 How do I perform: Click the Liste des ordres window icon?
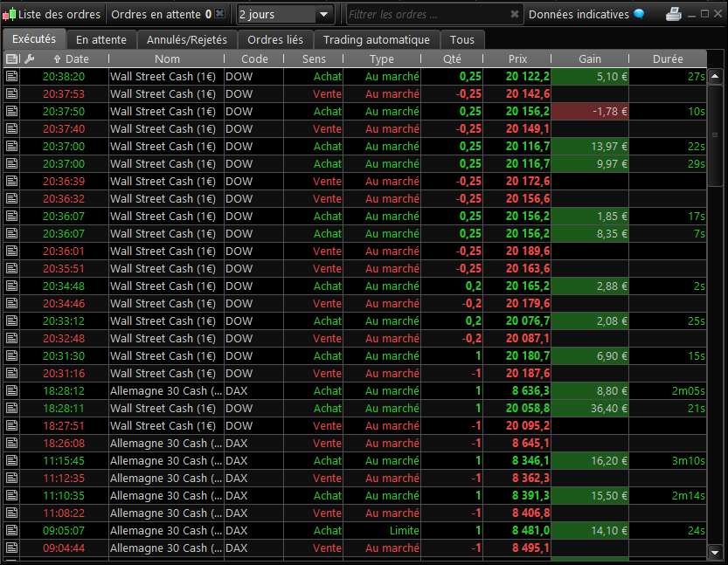pos(9,14)
